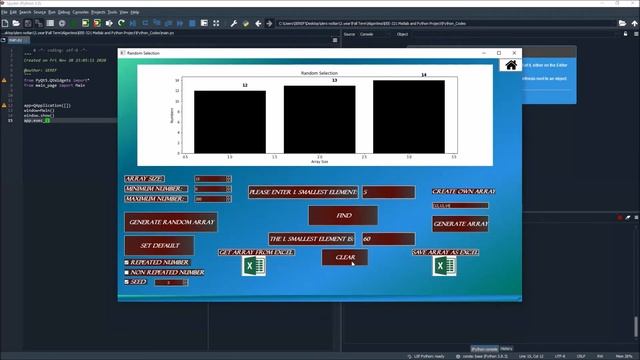The width and height of the screenshot is (640, 360).
Task: Click the bar labeled 13 in chart
Action: [x=320, y=120]
